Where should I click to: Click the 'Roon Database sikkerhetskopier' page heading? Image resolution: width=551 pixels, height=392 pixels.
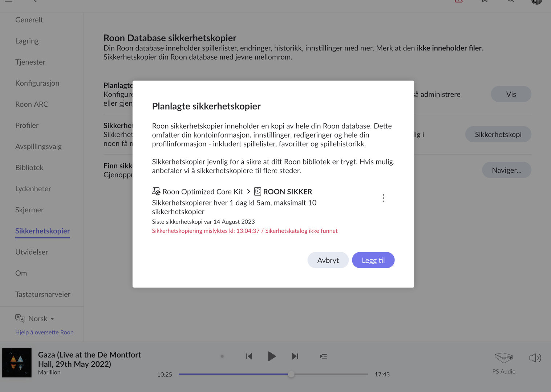pos(170,38)
